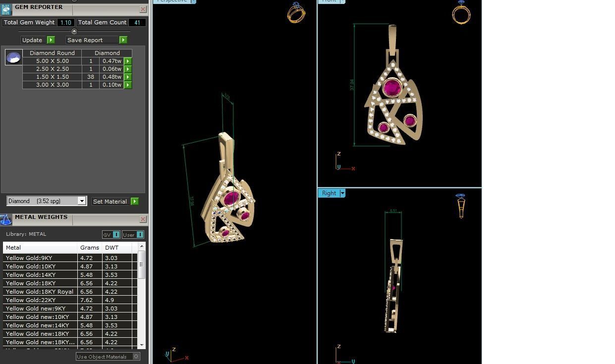Click green arrow for 2.50 X 2.50 row
This screenshot has height=364, width=615.
(x=128, y=69)
